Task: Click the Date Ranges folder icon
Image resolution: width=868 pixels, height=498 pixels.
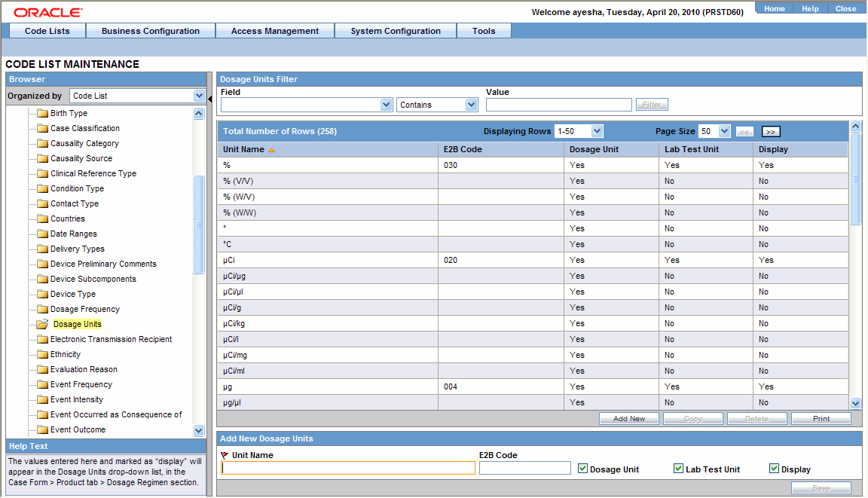Action: (x=43, y=234)
